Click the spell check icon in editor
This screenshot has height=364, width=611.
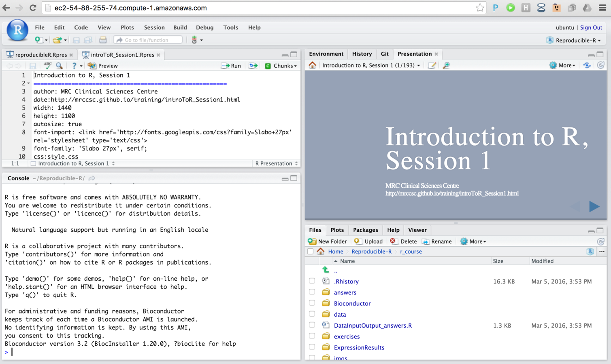click(47, 66)
